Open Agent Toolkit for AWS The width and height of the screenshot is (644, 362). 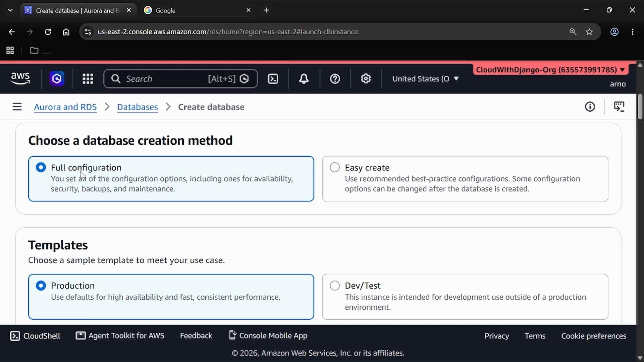(x=120, y=336)
